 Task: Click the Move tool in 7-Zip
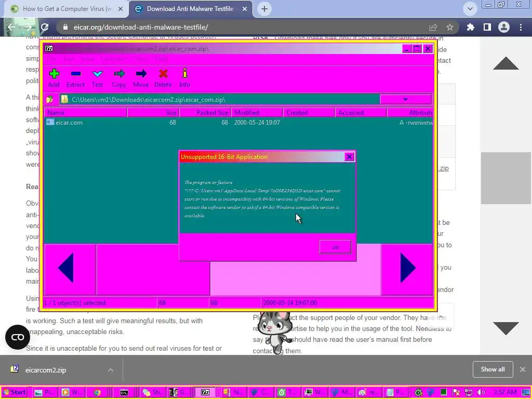141,78
